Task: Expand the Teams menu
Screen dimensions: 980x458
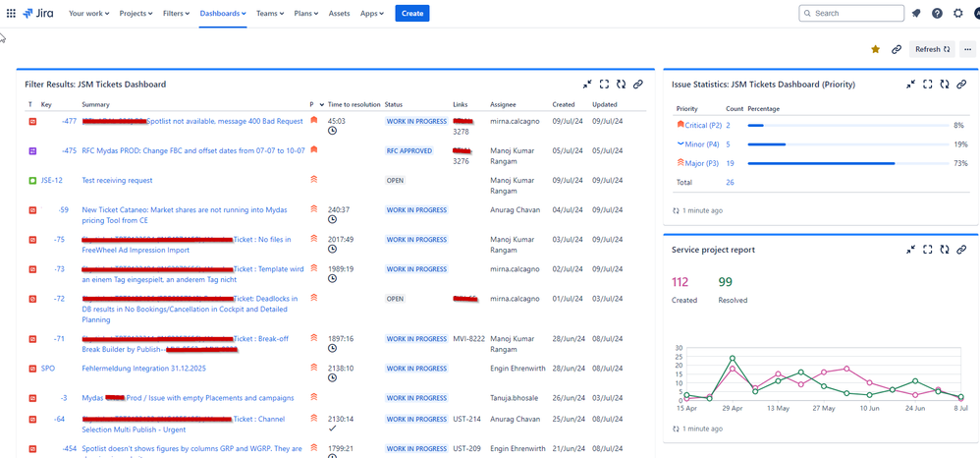Action: coord(270,13)
